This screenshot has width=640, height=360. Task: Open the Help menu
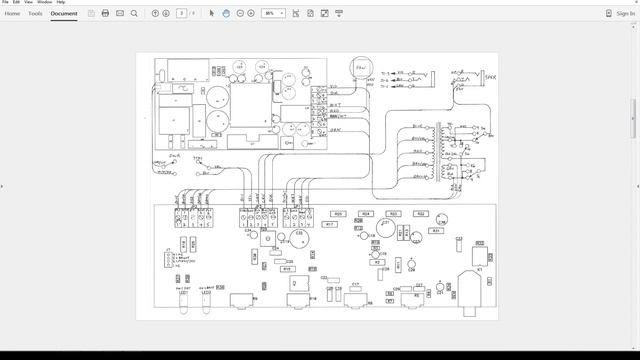(61, 2)
